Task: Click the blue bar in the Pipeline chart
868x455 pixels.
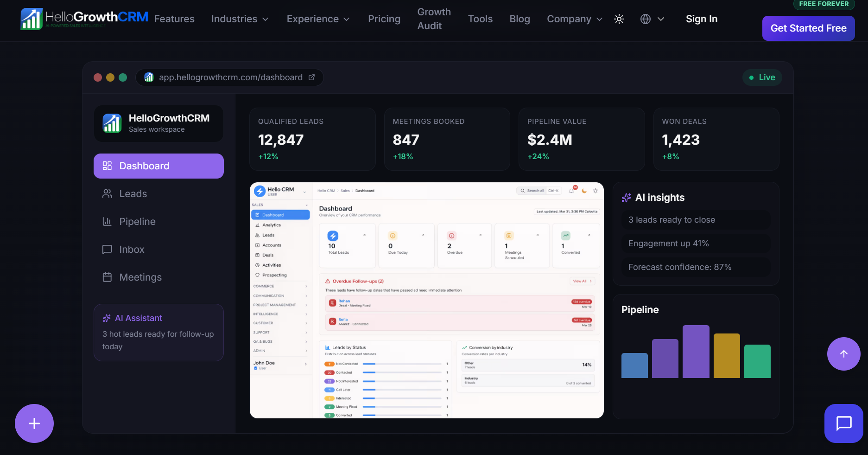Action: click(x=634, y=365)
